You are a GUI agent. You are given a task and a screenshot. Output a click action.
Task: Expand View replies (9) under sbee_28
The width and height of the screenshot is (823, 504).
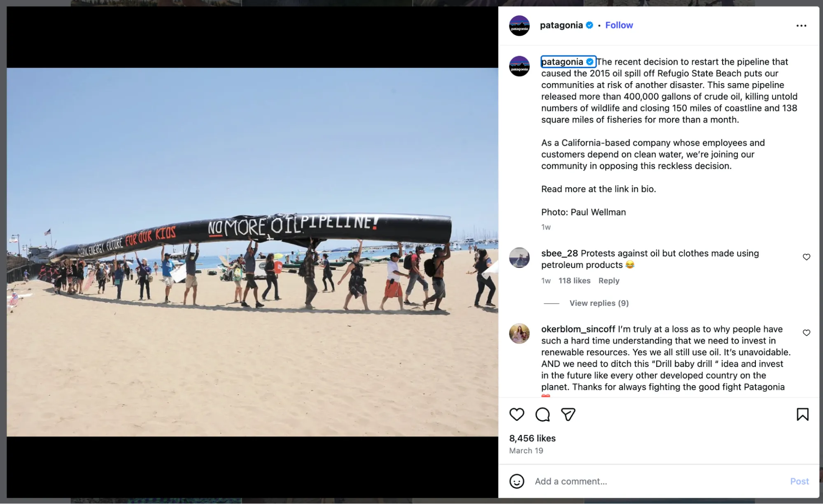click(599, 303)
